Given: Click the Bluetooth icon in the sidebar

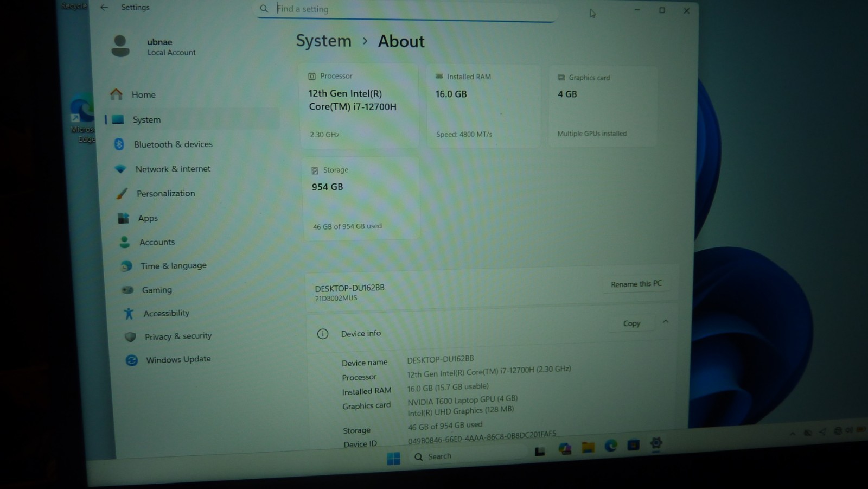Looking at the screenshot, I should [119, 144].
